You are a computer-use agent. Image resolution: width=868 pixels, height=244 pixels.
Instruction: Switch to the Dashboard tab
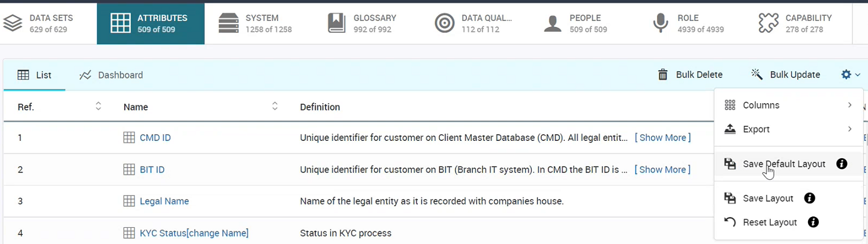point(111,75)
